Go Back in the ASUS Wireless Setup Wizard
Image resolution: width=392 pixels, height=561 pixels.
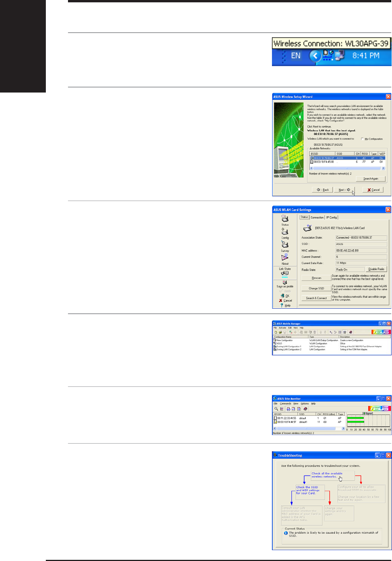tap(323, 190)
